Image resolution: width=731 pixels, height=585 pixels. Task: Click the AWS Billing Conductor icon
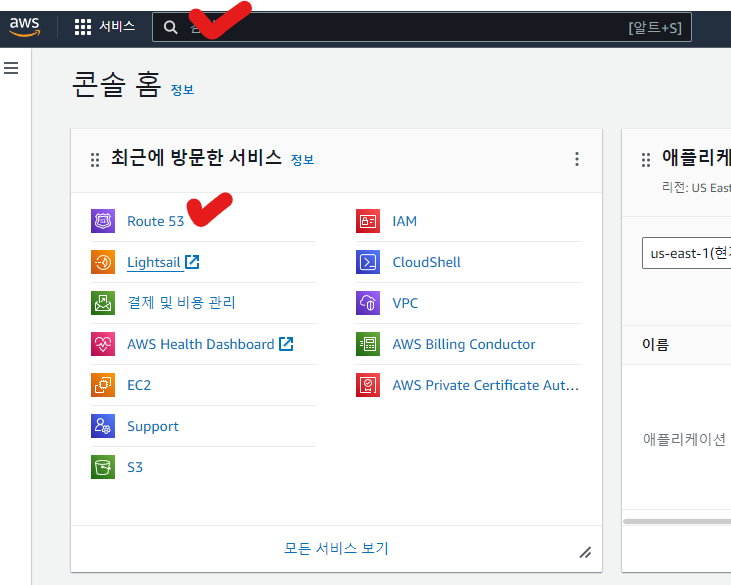(368, 344)
